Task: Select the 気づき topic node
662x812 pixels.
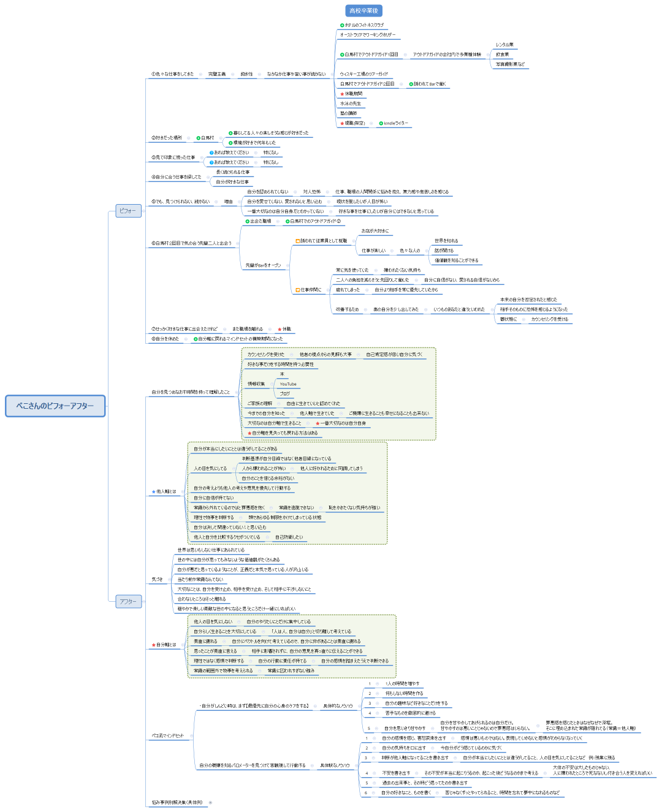Action: point(158,579)
